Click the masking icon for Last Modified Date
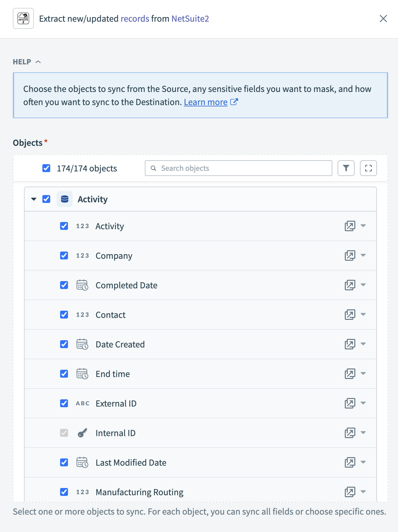The image size is (398, 532). point(350,462)
